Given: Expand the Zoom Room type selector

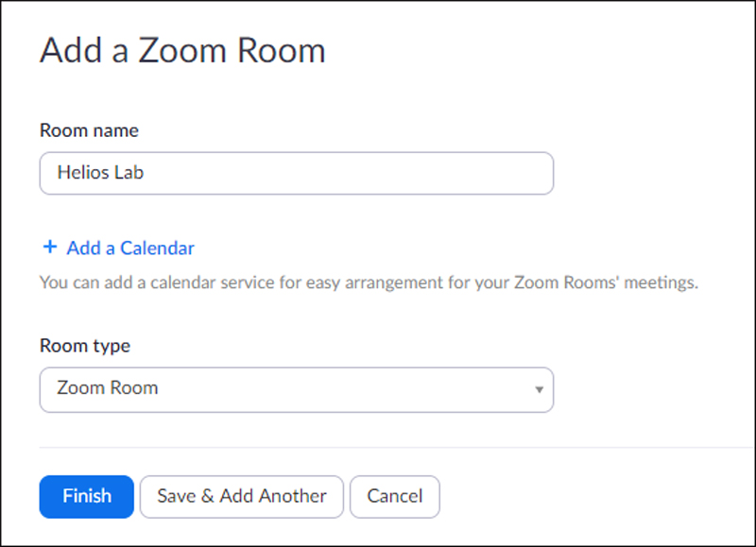Looking at the screenshot, I should (537, 390).
